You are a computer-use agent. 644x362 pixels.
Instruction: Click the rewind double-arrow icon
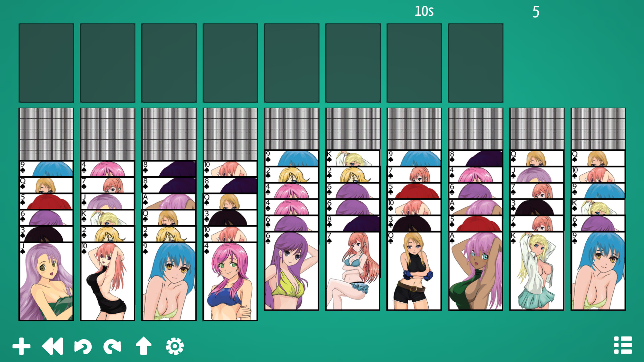52,346
